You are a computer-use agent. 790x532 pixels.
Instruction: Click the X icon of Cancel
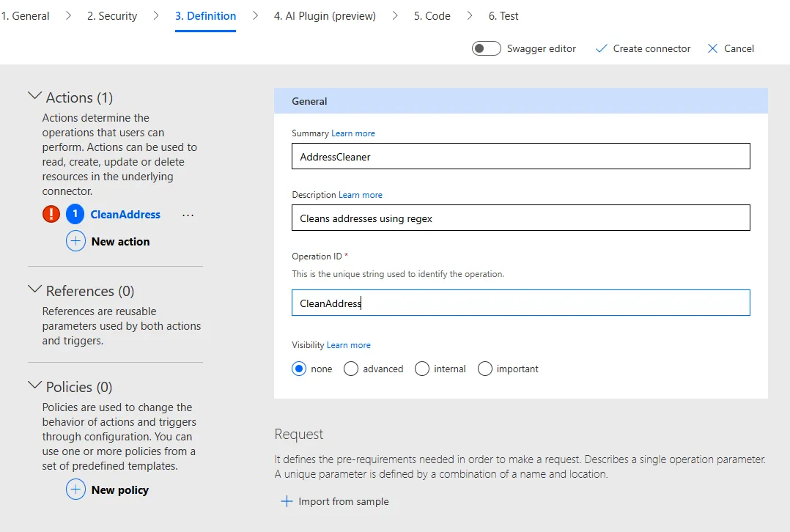click(712, 48)
